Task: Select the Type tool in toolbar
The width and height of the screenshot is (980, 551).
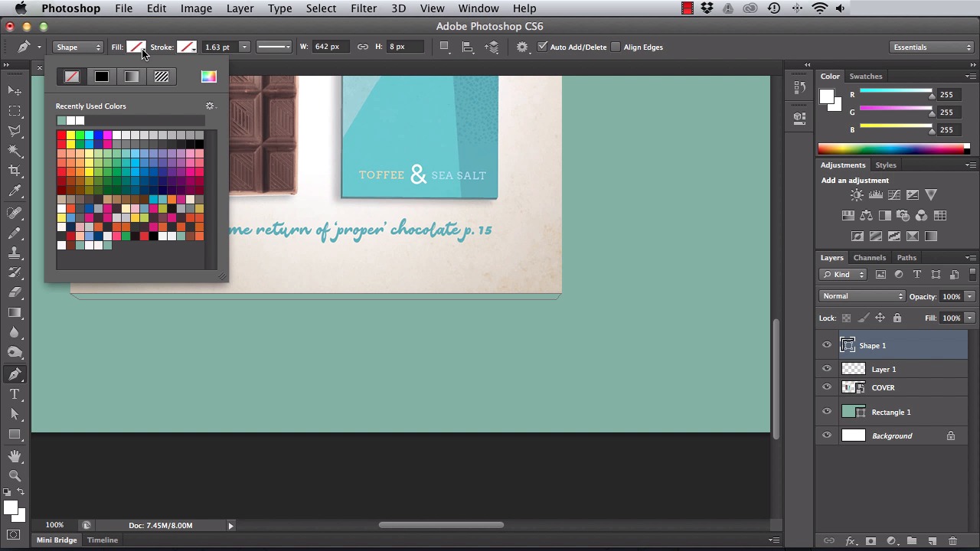Action: (15, 394)
